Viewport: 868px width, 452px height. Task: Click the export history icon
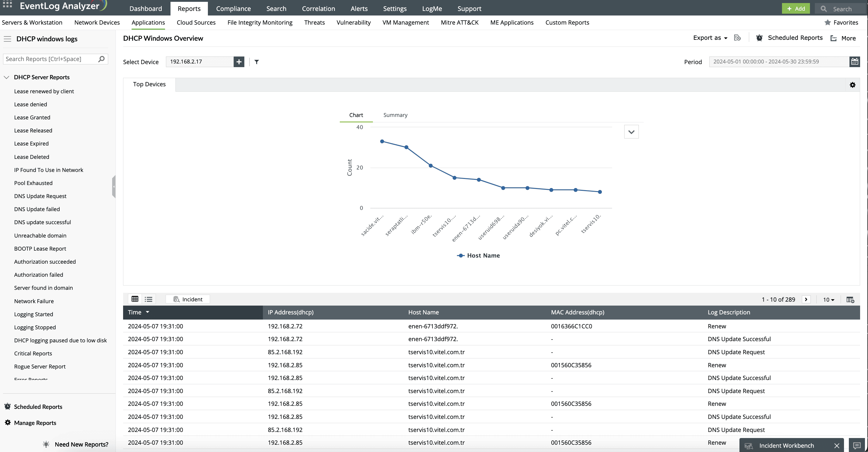pos(737,38)
